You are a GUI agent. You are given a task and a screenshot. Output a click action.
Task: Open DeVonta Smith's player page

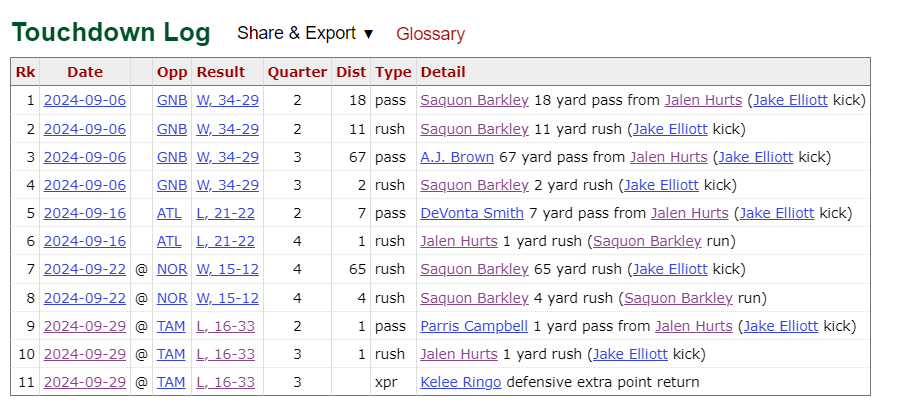[472, 213]
